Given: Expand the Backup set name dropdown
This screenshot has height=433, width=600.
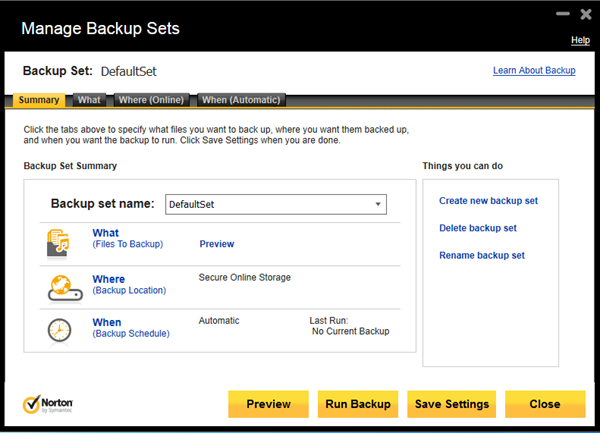Looking at the screenshot, I should 379,204.
